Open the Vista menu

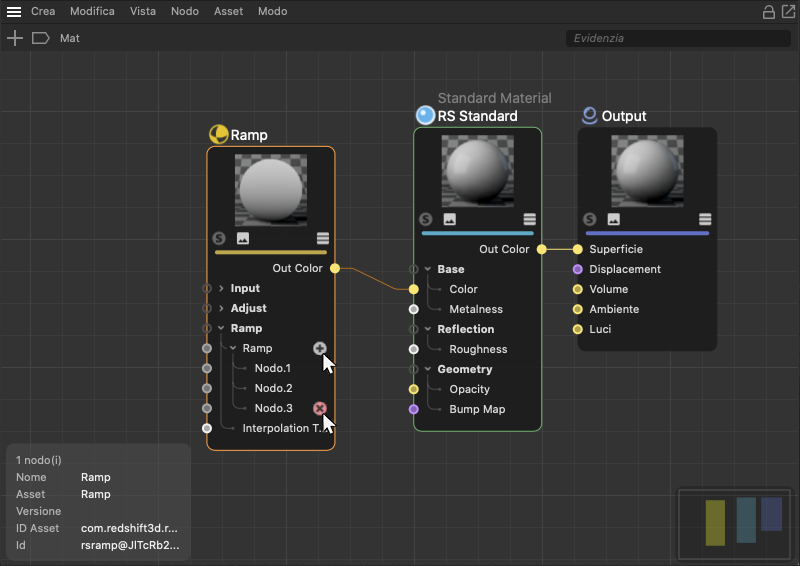143,11
